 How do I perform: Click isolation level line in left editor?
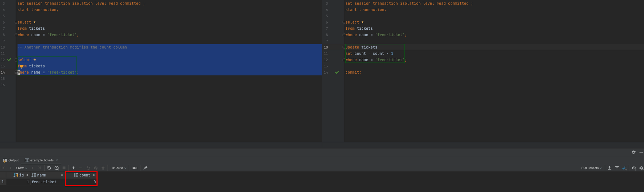pyautogui.click(x=81, y=4)
